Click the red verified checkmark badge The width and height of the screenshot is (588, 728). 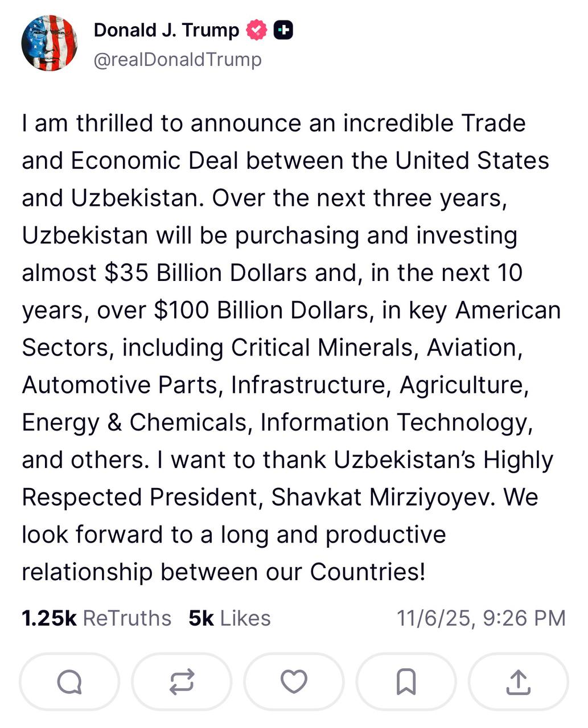pos(256,30)
